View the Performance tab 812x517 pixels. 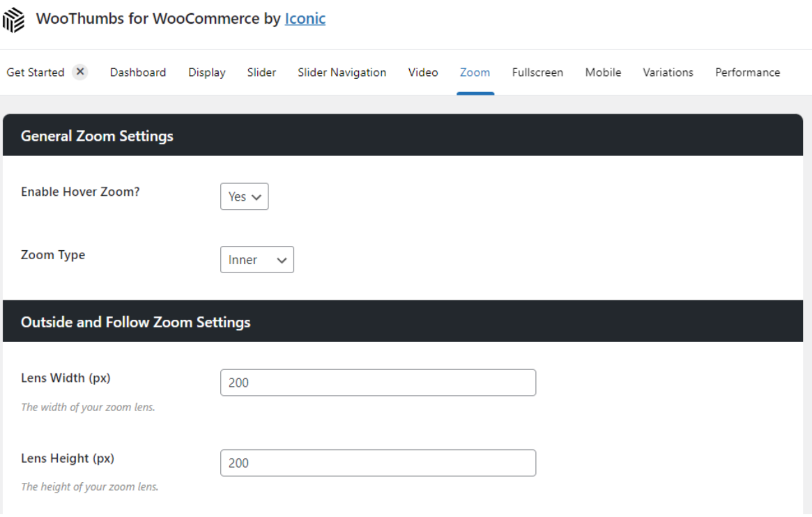pyautogui.click(x=746, y=72)
